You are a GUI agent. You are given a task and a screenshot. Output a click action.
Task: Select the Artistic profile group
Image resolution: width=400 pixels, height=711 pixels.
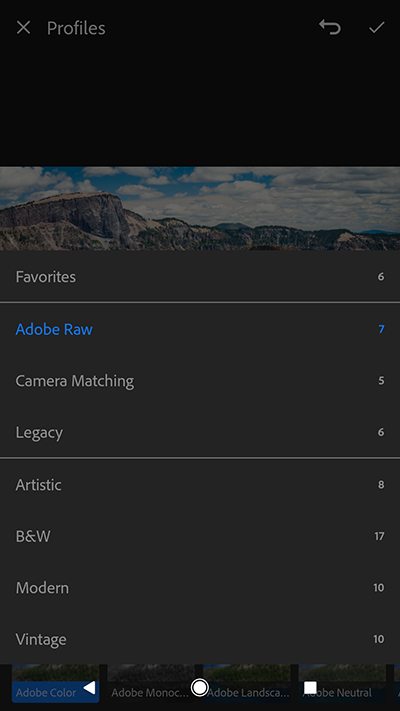click(200, 485)
